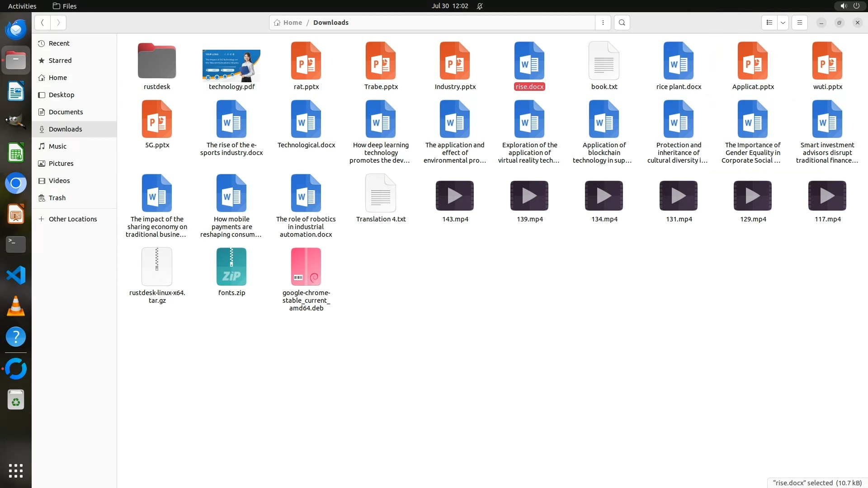Screen dimensions: 868x488
Task: Select the google-chrome-stable deb package
Action: point(306,267)
